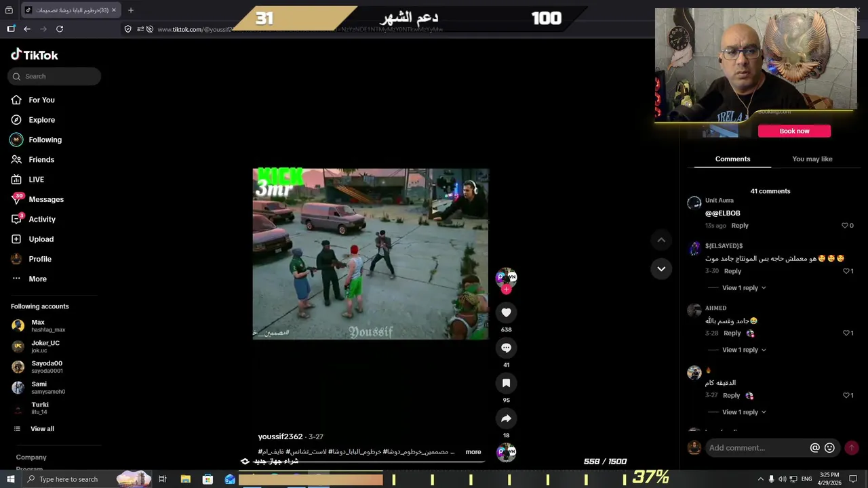This screenshot has width=868, height=488.
Task: Focus the TikTok search field
Action: 54,77
